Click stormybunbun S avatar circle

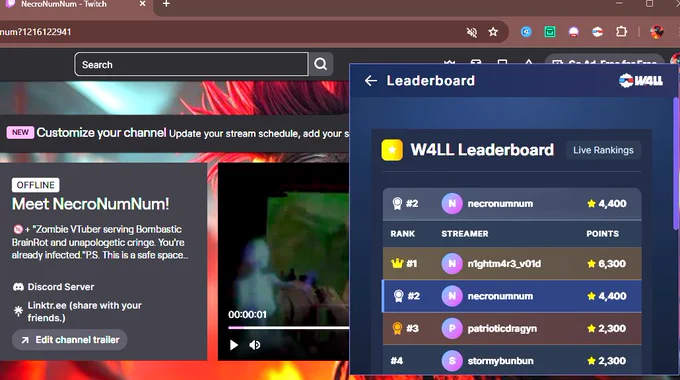452,360
